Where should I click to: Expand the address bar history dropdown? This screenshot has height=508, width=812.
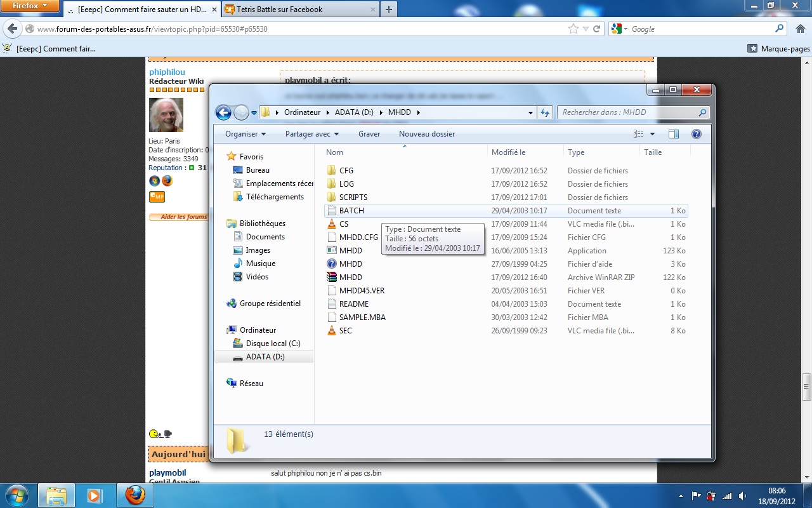click(x=530, y=112)
